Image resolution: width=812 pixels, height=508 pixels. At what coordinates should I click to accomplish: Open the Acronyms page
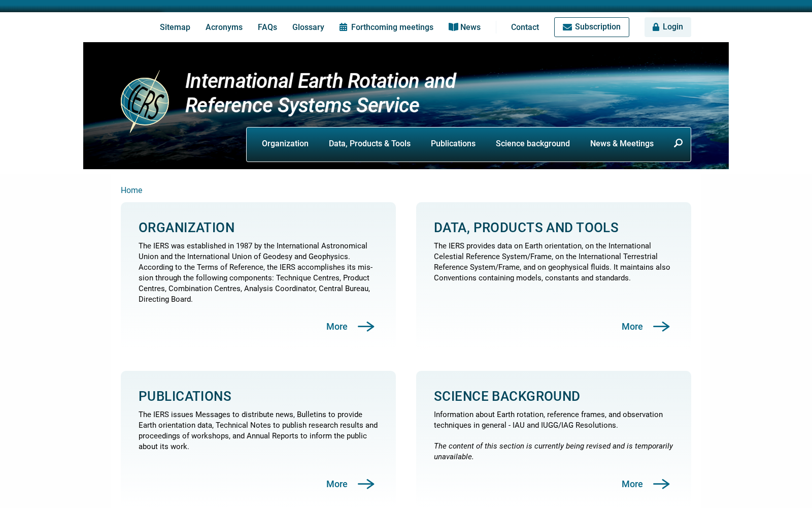click(224, 27)
